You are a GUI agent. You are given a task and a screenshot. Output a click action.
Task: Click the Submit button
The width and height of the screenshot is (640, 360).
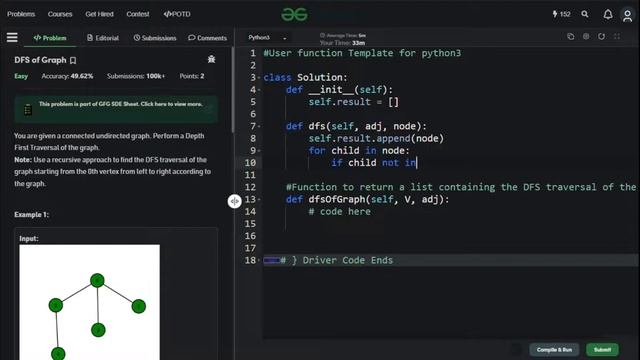click(602, 349)
